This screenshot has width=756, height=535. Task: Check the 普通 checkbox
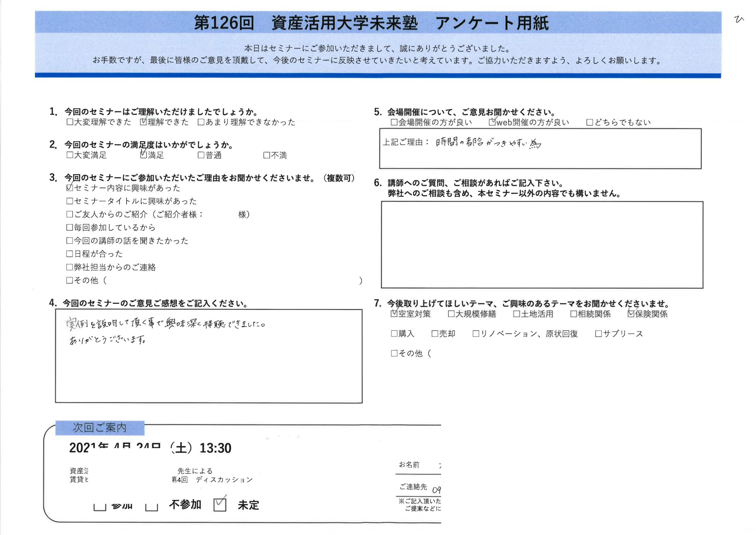(201, 155)
